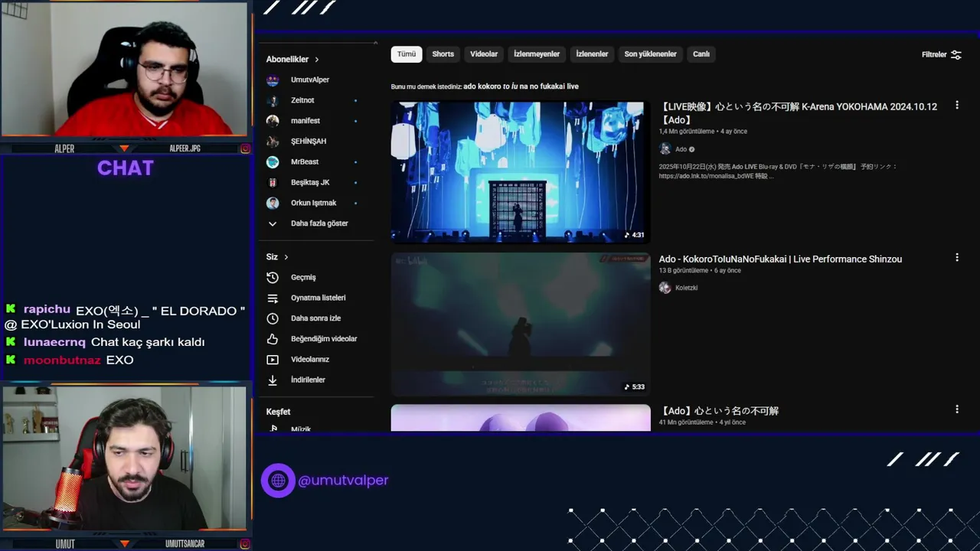Click suggested search ado kokoro to iu na no fukakai live
The width and height of the screenshot is (980, 551).
tap(521, 86)
